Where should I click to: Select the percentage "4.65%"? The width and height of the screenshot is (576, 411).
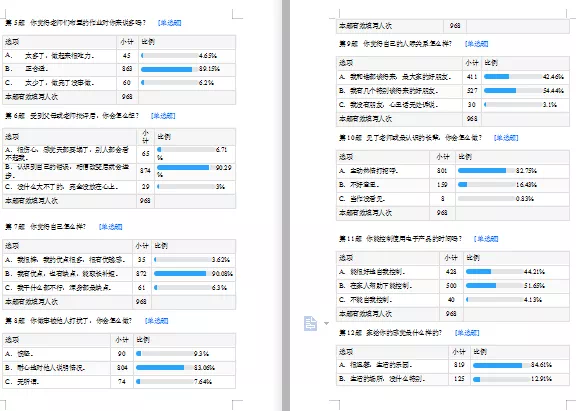(208, 56)
